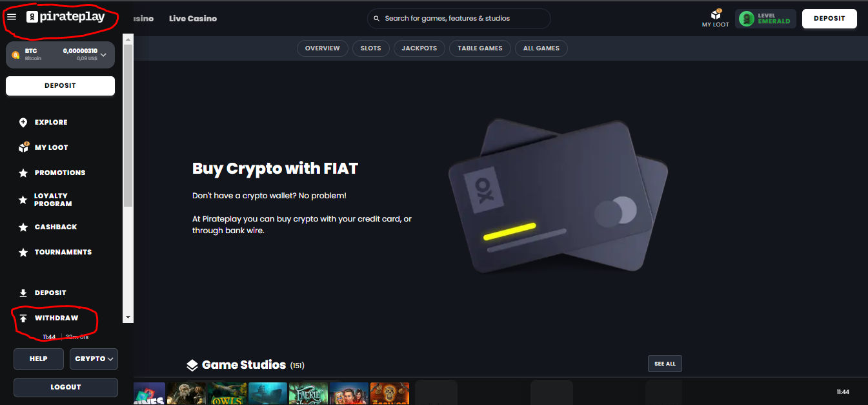Screen dimensions: 868x405
Task: Select the ALL GAMES tab
Action: (541, 48)
